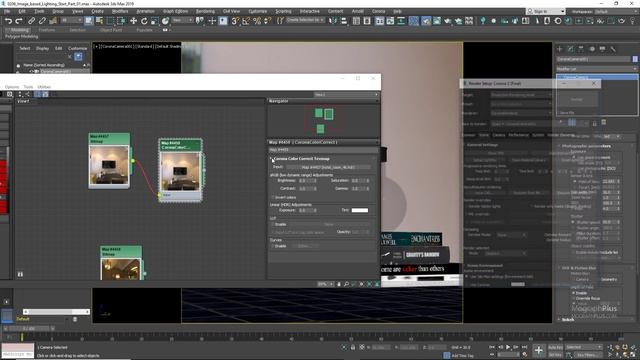Viewport: 640px width, 360px height.
Task: Open the Modifier List dropdown
Action: pyautogui.click(x=596, y=69)
